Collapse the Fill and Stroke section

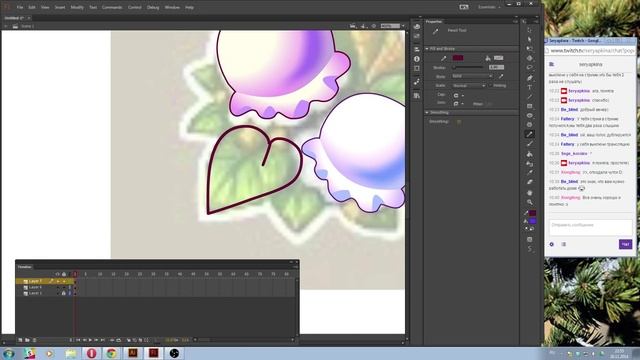(427, 49)
